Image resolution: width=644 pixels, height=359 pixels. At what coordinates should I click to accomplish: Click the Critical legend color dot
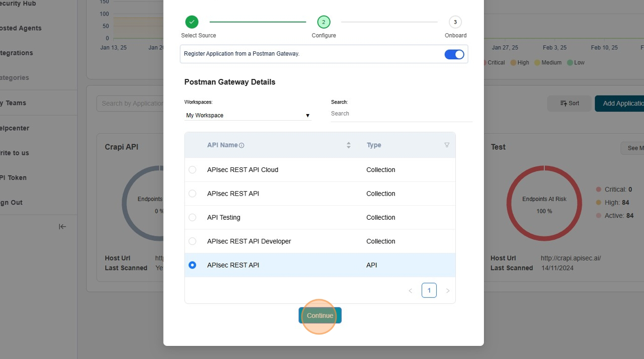pyautogui.click(x=485, y=63)
